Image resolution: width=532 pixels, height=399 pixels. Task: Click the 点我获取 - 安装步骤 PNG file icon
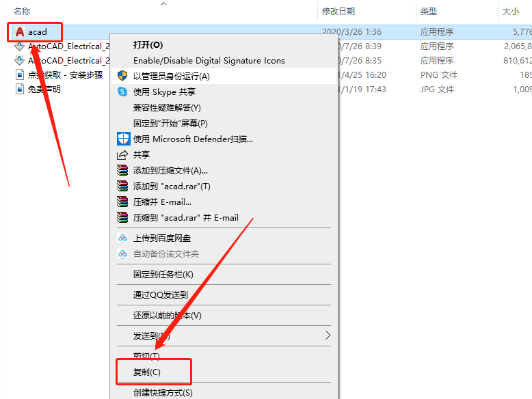[x=20, y=75]
